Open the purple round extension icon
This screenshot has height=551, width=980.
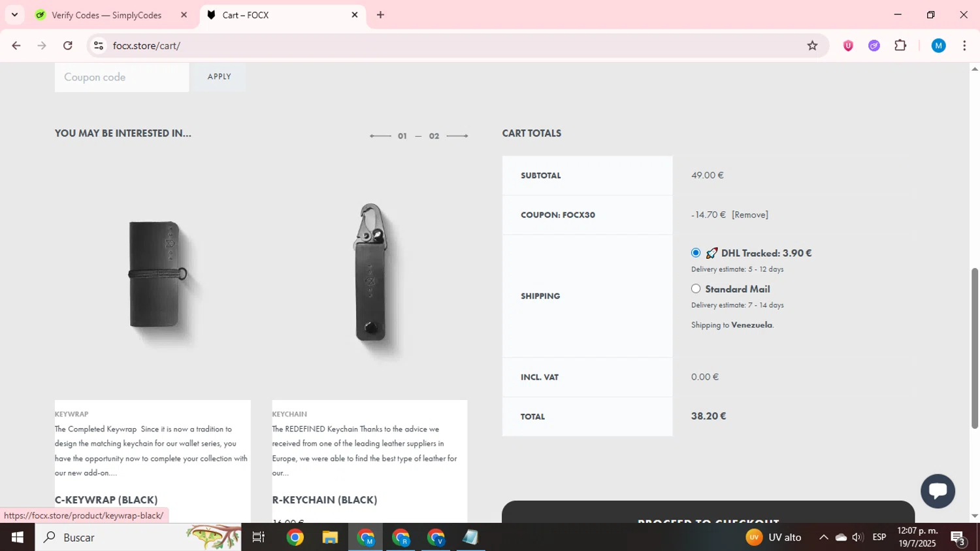point(874,46)
